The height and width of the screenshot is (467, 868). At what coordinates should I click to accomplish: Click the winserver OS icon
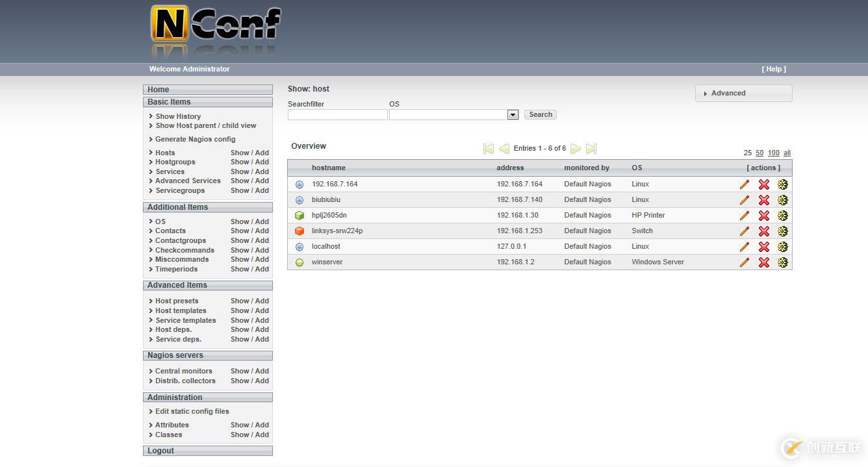(300, 262)
